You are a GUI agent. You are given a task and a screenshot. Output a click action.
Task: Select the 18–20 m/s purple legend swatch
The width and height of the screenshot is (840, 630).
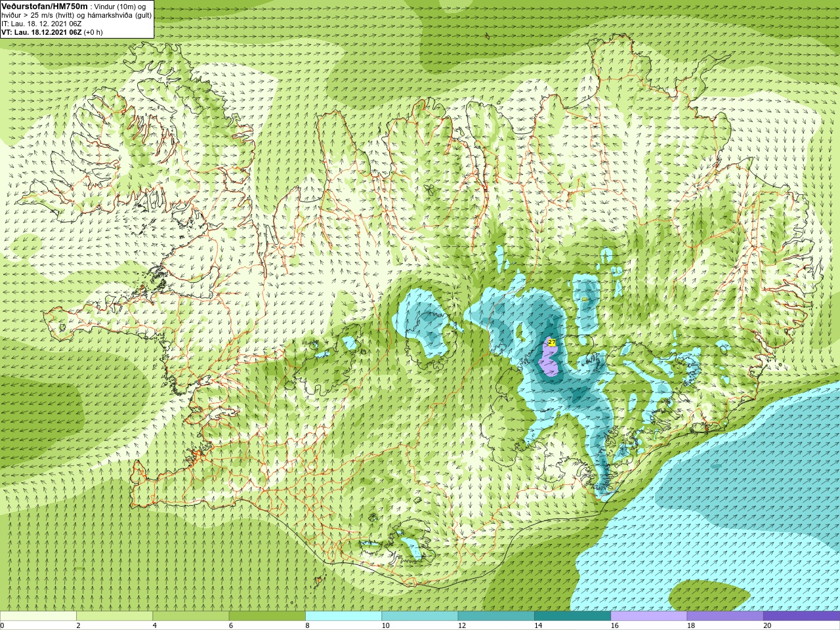click(x=725, y=616)
